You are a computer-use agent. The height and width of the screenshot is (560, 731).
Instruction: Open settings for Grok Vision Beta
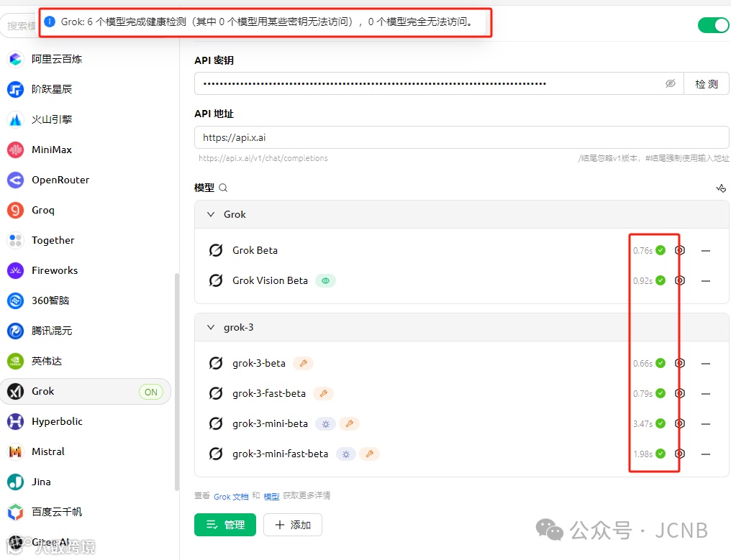click(680, 280)
